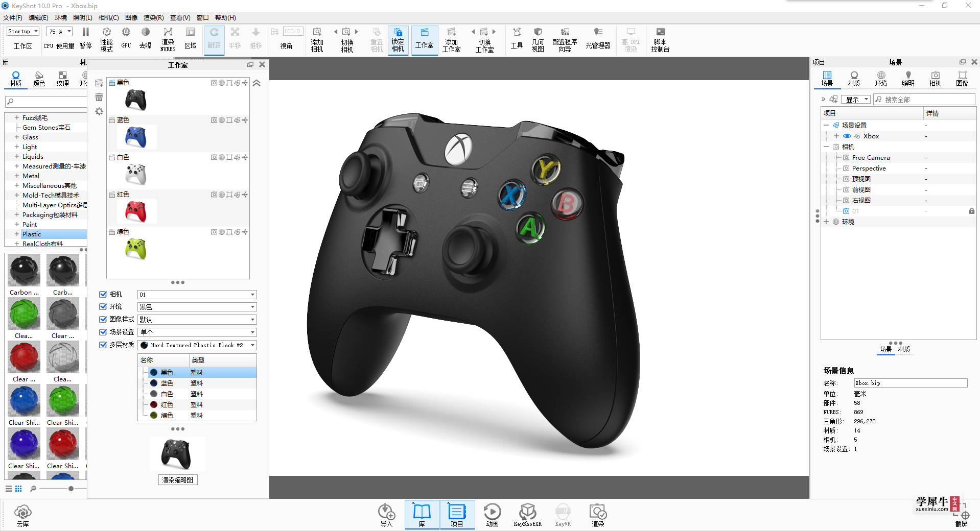Click the scene search 搜索全部 field

(924, 100)
